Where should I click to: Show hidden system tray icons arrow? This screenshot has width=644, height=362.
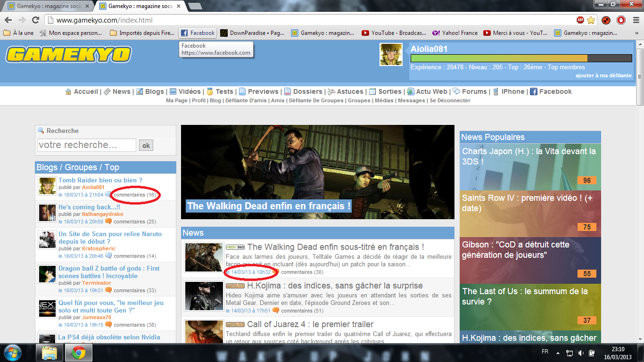coord(558,353)
